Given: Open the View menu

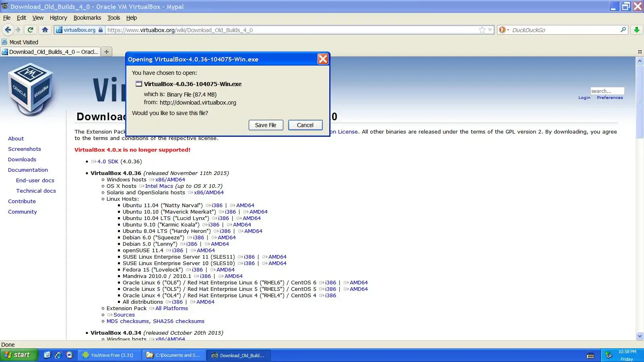Looking at the screenshot, I should click(x=38, y=18).
